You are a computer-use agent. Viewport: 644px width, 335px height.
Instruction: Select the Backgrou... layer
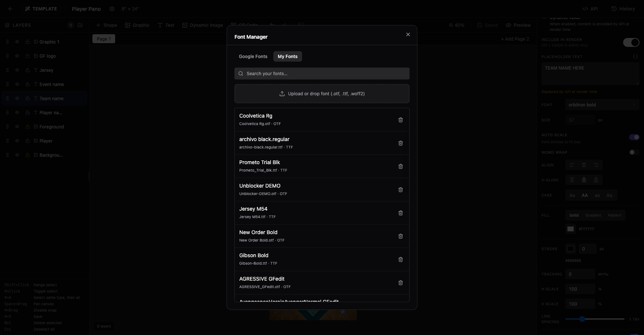(x=45, y=155)
